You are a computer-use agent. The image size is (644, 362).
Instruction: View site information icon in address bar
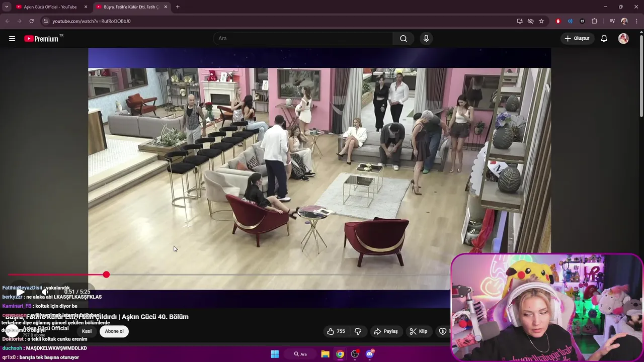(46, 21)
